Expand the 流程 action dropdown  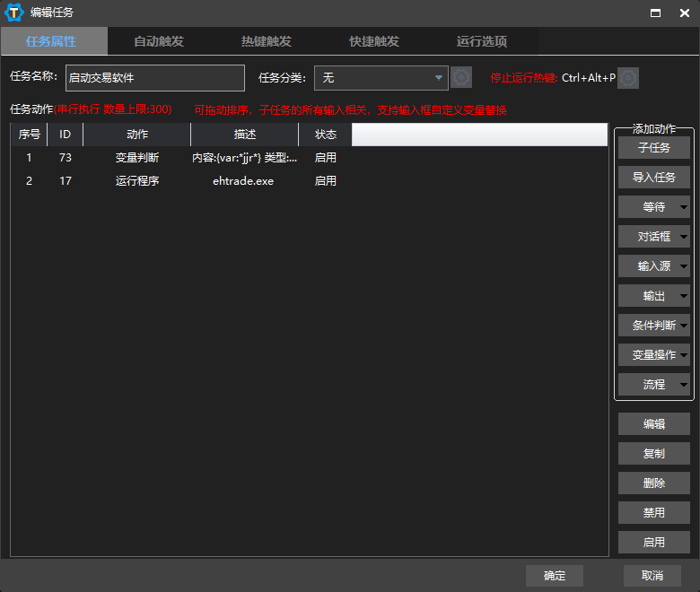[x=684, y=385]
